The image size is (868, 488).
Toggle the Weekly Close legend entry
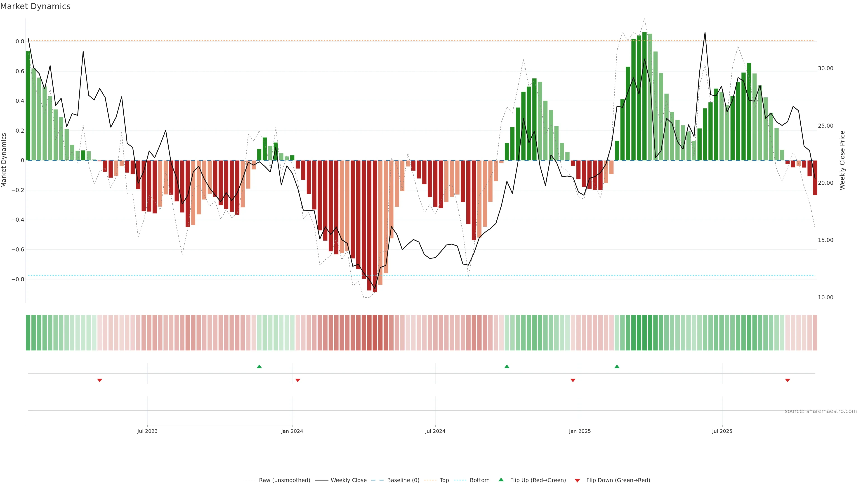pyautogui.click(x=348, y=480)
